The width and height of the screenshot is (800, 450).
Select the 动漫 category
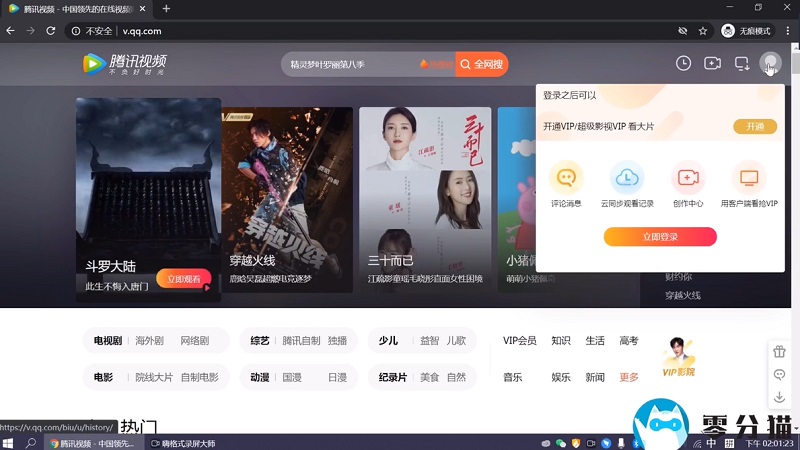pos(259,377)
